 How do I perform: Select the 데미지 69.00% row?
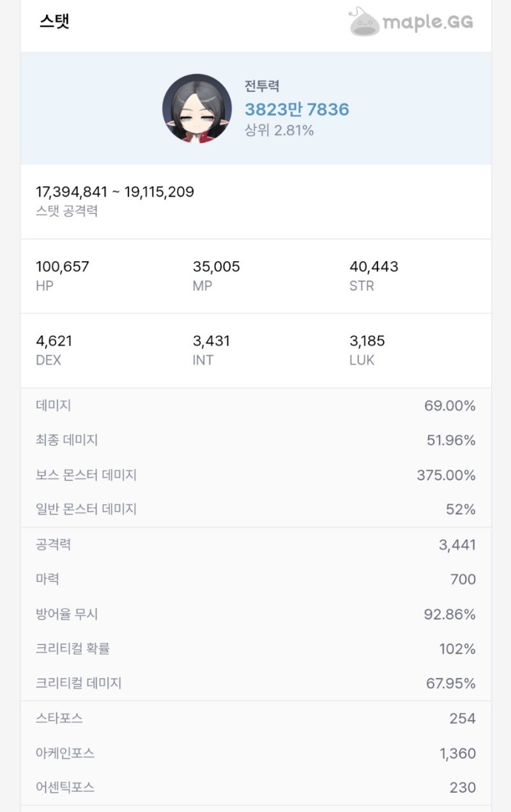tap(256, 405)
